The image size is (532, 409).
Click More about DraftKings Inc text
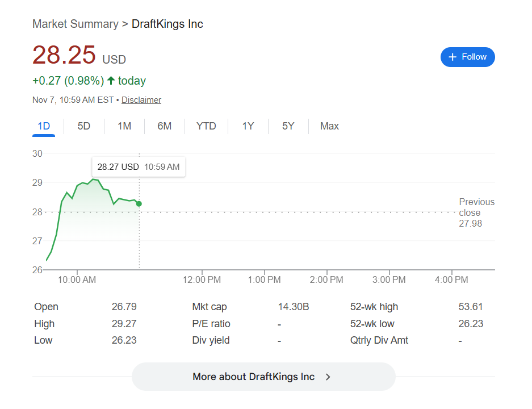(253, 377)
